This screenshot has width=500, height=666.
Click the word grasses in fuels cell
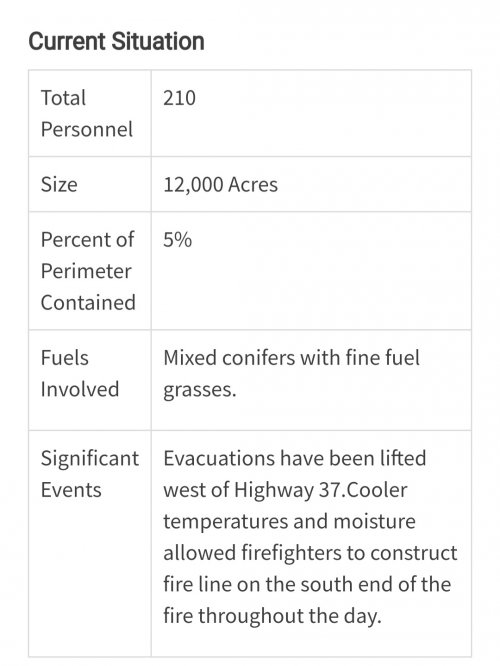pos(200,390)
